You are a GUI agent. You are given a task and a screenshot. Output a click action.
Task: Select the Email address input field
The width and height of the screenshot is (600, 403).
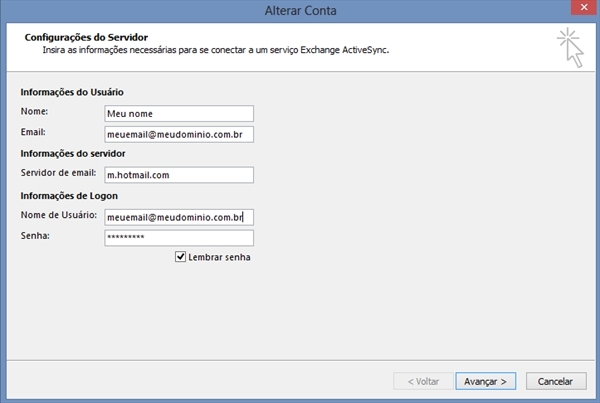[x=179, y=134]
